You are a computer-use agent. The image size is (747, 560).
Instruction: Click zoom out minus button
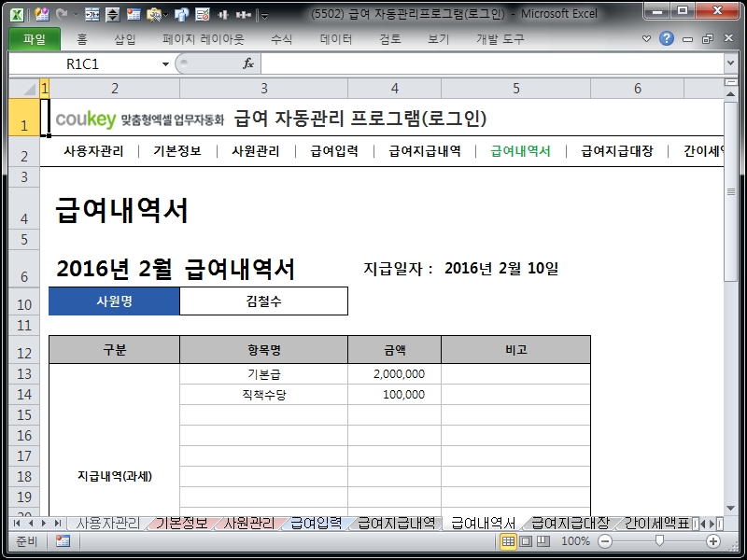(605, 541)
